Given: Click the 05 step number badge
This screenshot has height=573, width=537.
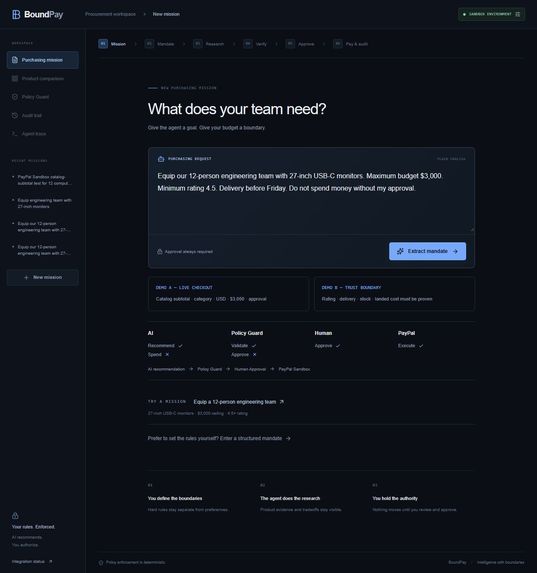Looking at the screenshot, I should click(x=290, y=44).
